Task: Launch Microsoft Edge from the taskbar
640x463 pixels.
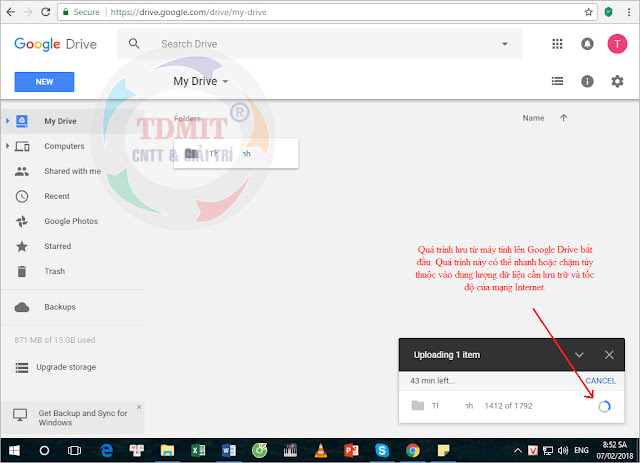Action: pyautogui.click(x=107, y=450)
